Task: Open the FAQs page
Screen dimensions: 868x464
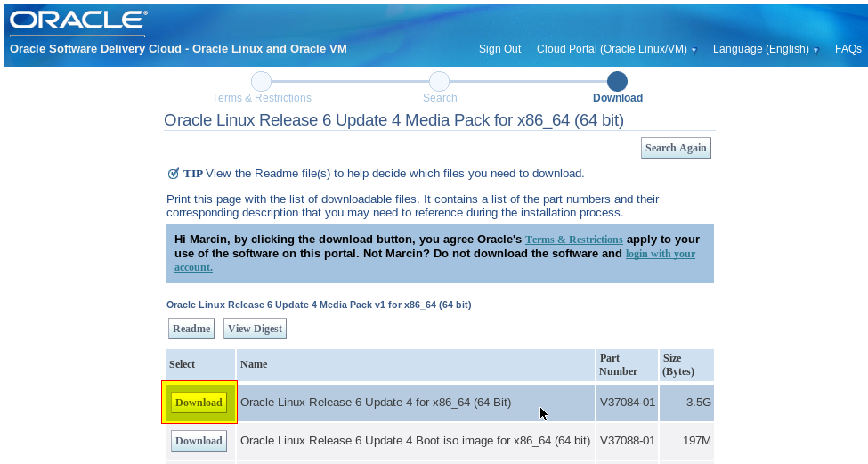Action: coord(848,49)
